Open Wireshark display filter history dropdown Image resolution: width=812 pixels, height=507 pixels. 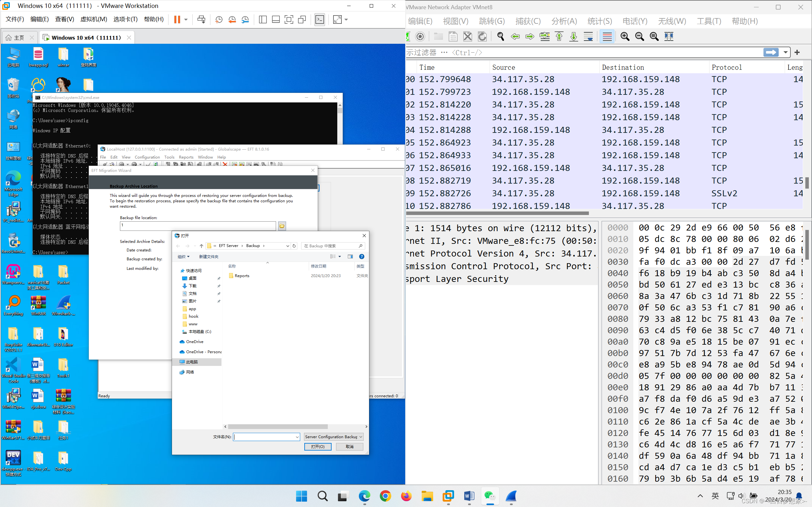785,52
